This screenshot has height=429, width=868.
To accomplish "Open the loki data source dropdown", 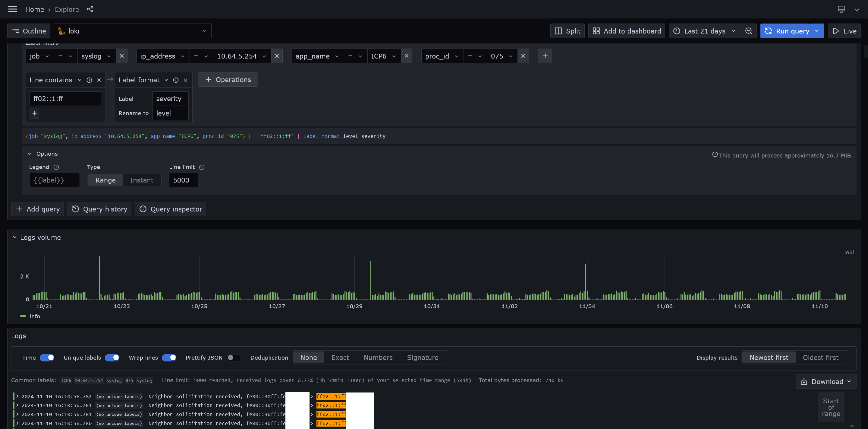I will point(132,31).
